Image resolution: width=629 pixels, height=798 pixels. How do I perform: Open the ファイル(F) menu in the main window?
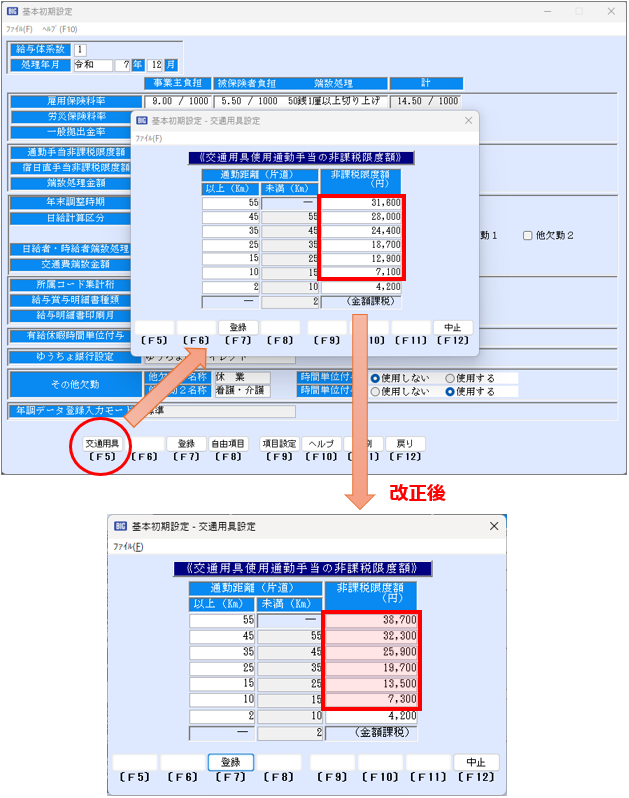click(x=19, y=30)
